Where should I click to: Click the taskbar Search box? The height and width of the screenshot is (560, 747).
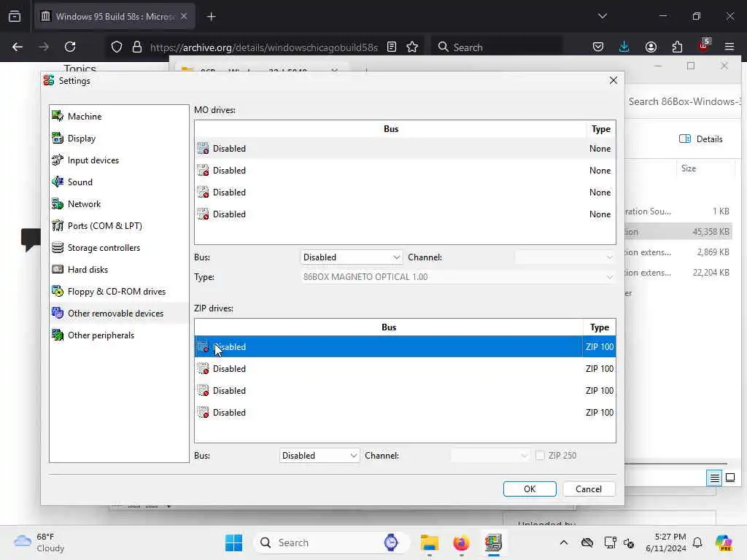330,542
